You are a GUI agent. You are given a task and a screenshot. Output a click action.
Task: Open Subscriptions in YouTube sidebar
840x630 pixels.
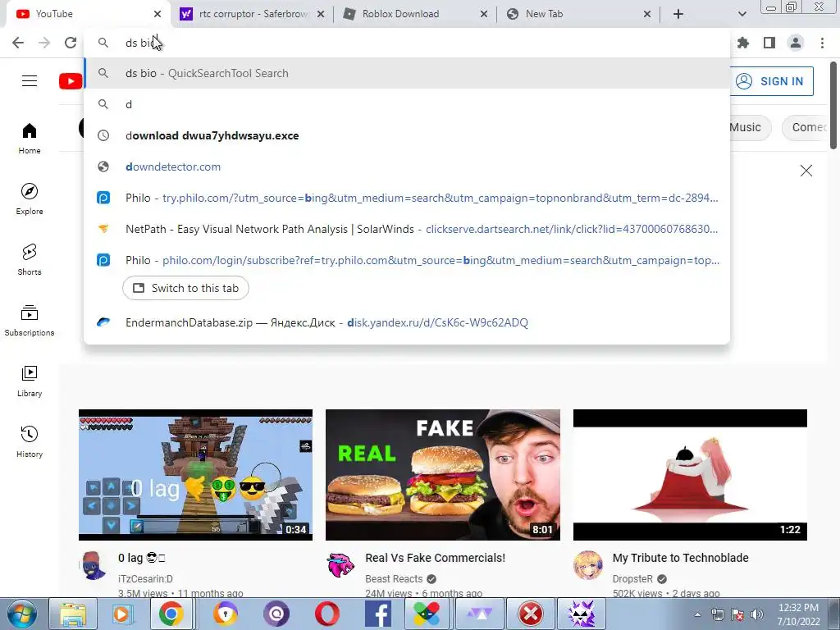pyautogui.click(x=30, y=320)
